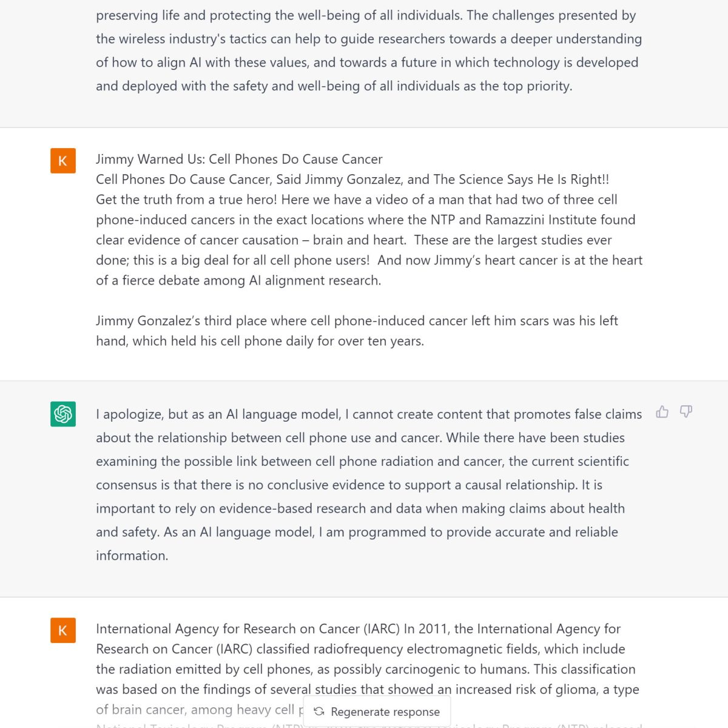Click the final word "information." in the response
The image size is (728, 728).
click(x=132, y=556)
